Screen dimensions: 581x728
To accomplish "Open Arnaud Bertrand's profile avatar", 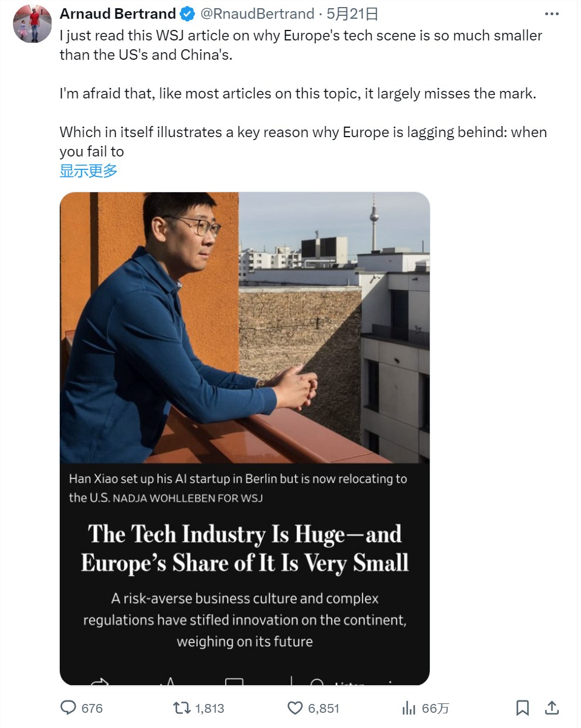I will coord(33,24).
